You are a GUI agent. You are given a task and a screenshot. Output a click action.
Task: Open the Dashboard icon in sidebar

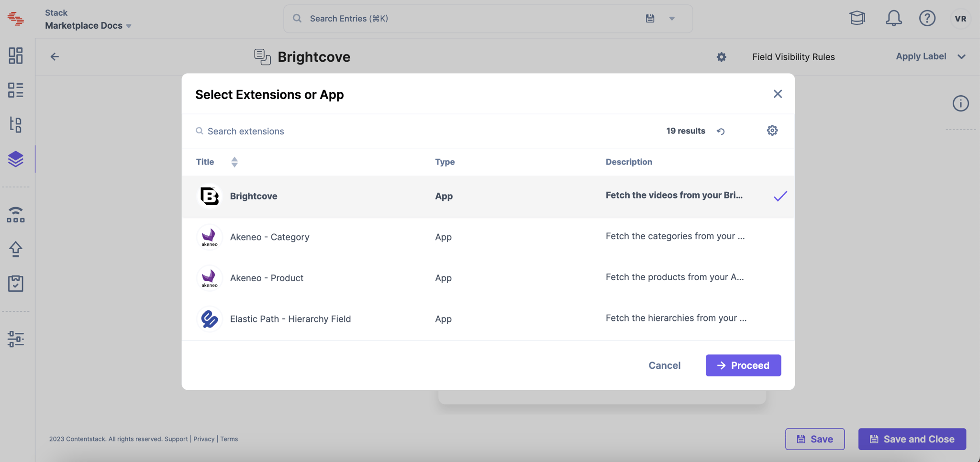15,55
